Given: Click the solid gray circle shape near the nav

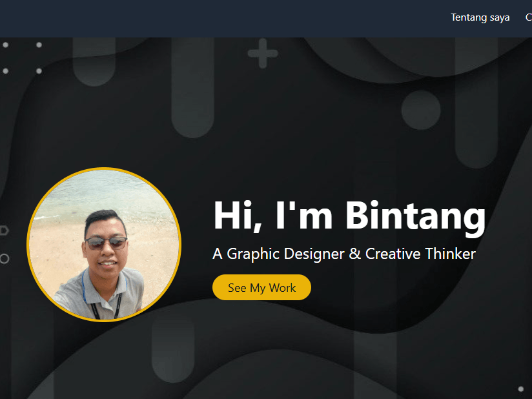Looking at the screenshot, I should point(421,110).
